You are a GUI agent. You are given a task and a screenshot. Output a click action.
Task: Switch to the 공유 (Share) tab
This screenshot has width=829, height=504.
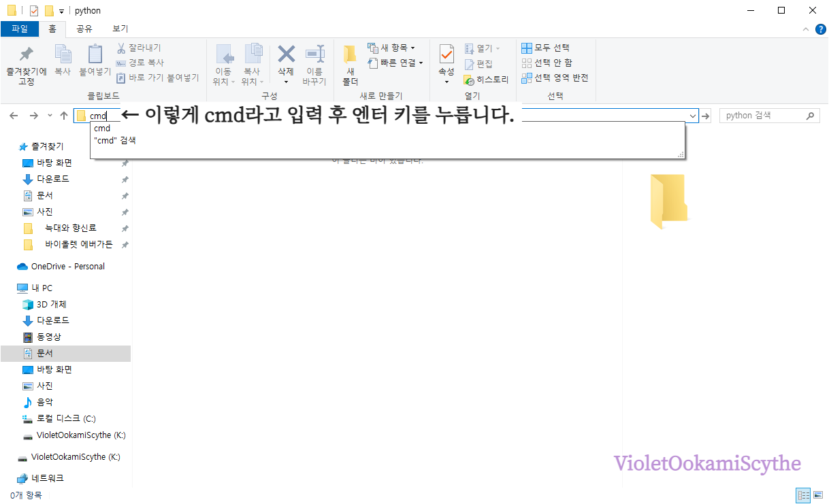tap(84, 29)
